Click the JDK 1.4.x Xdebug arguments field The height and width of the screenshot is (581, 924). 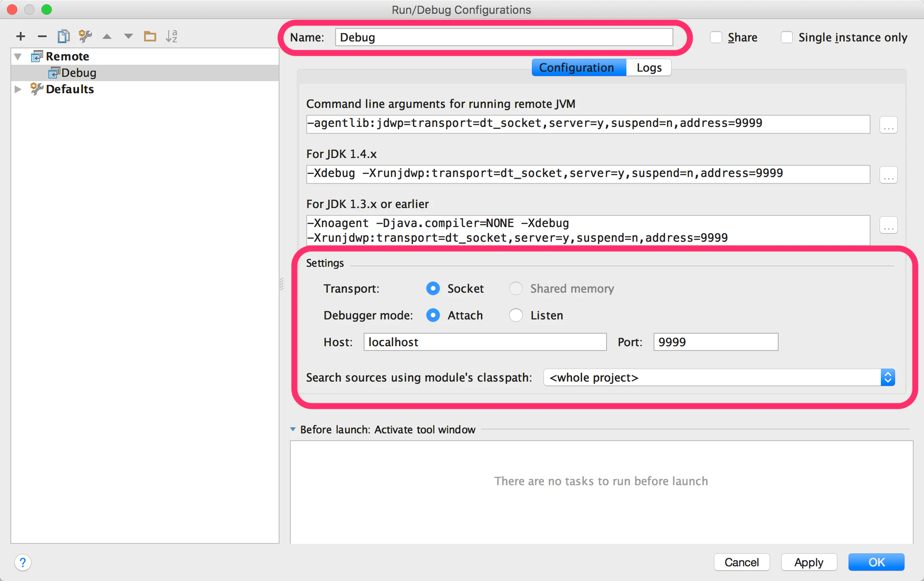[588, 174]
